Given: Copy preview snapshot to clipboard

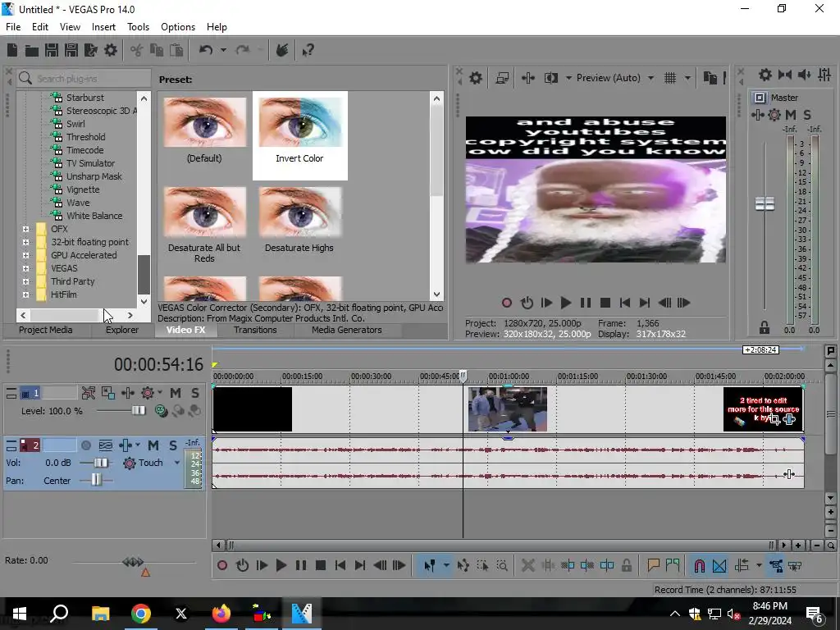Looking at the screenshot, I should 710,78.
